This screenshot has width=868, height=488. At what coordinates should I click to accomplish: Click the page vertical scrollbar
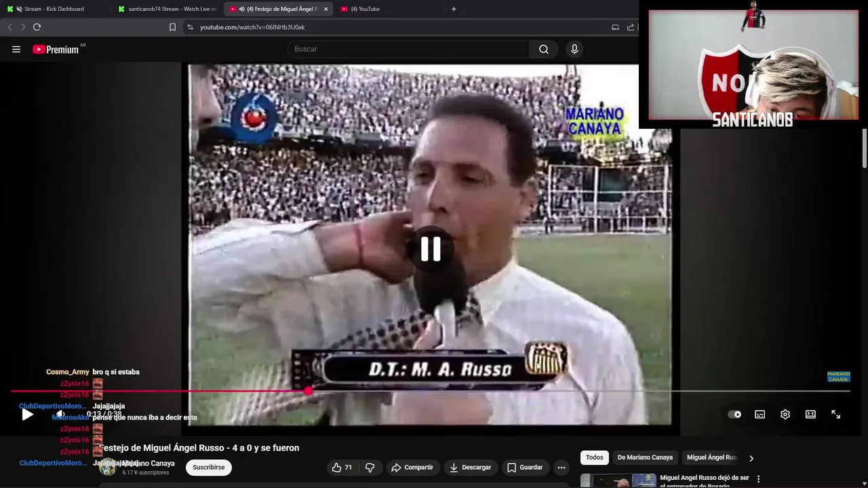(x=865, y=149)
